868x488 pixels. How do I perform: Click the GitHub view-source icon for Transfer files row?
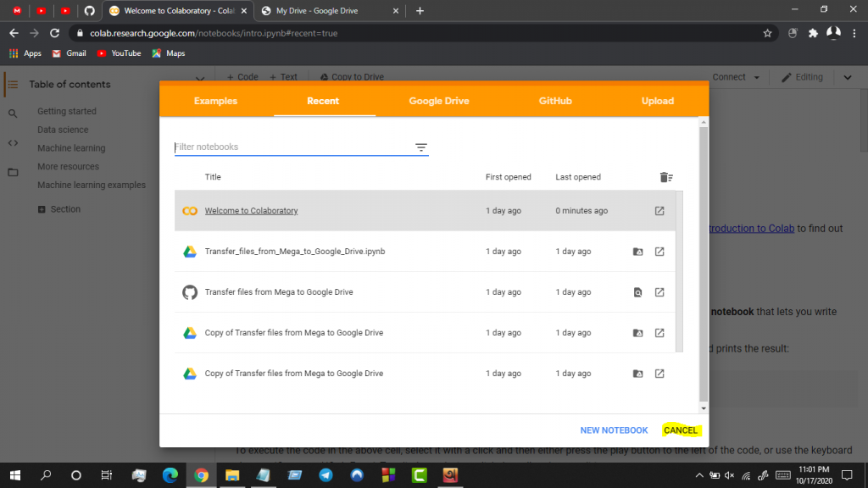[x=637, y=292]
